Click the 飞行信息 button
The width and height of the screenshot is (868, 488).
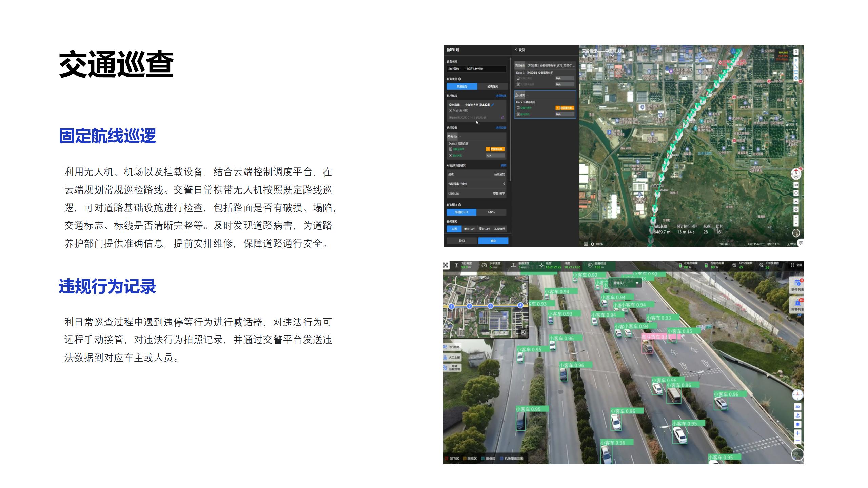point(452,347)
